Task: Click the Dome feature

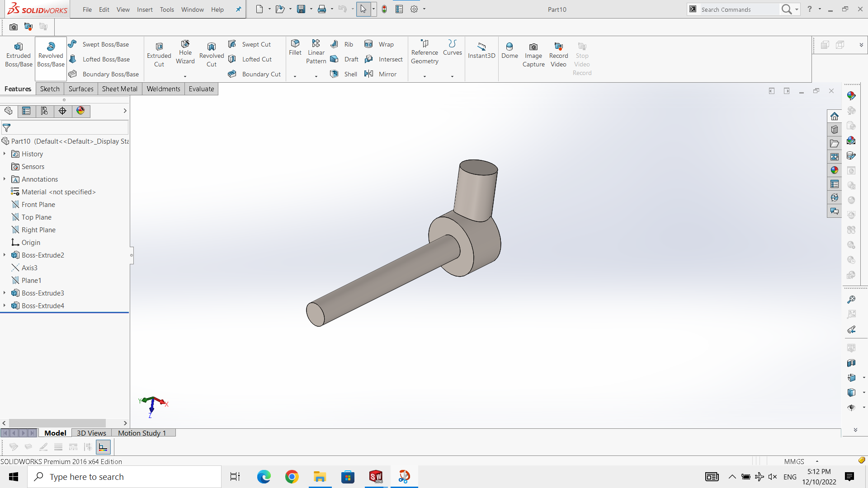Action: (x=509, y=51)
